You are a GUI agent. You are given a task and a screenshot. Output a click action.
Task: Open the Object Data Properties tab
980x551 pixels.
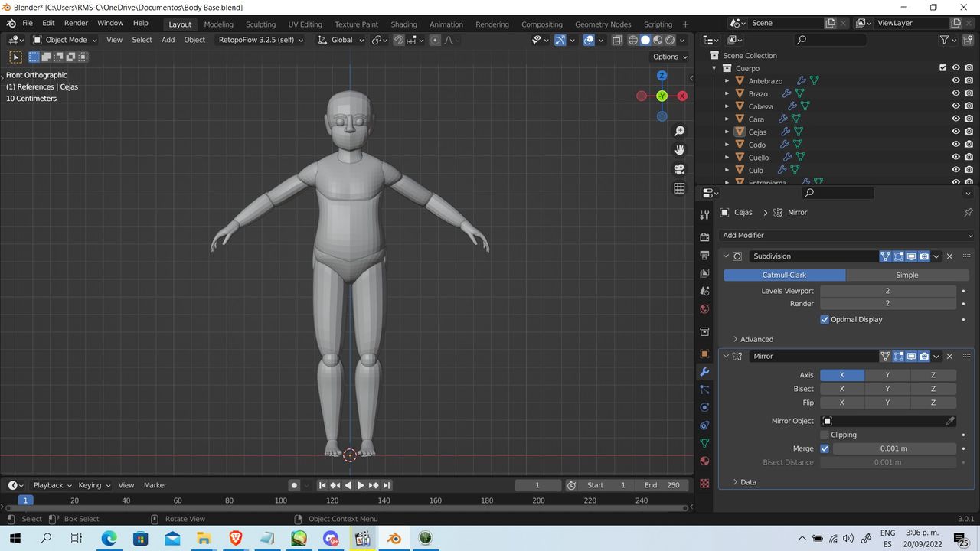[704, 443]
